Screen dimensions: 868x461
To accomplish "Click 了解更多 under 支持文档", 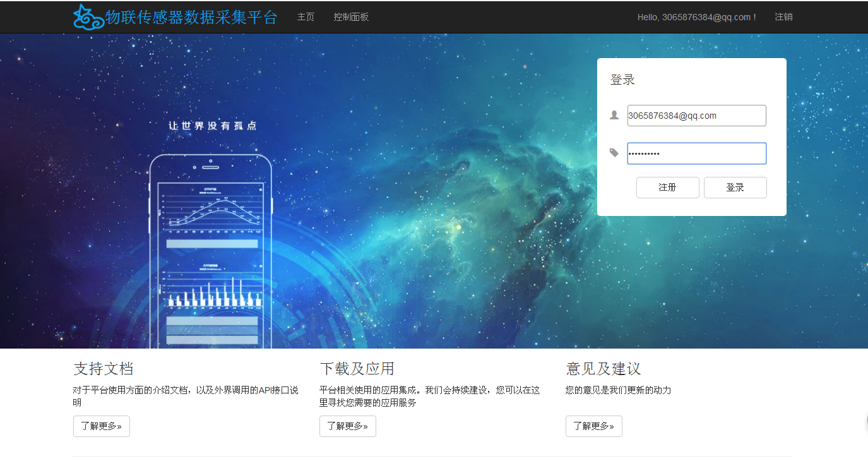I will (102, 426).
